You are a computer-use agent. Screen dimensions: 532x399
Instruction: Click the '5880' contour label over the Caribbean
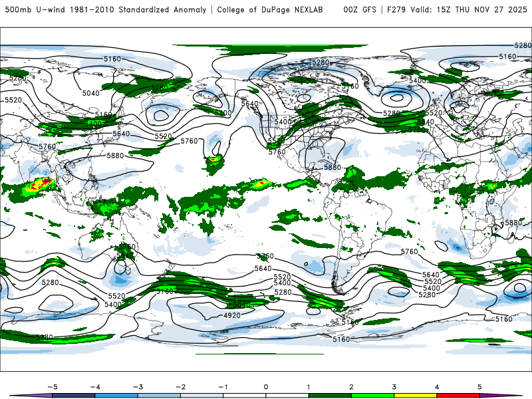click(332, 168)
